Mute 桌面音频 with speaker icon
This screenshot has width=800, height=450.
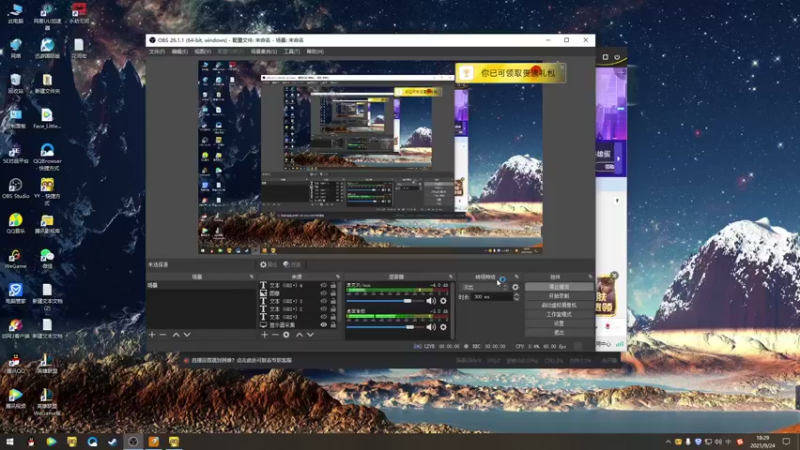coord(431,327)
